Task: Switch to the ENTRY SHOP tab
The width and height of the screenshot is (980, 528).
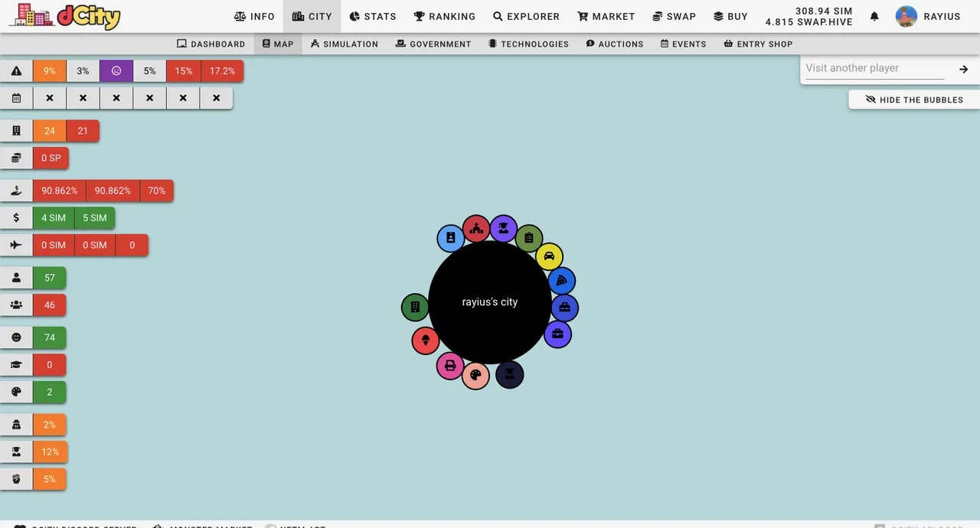Action: 758,44
